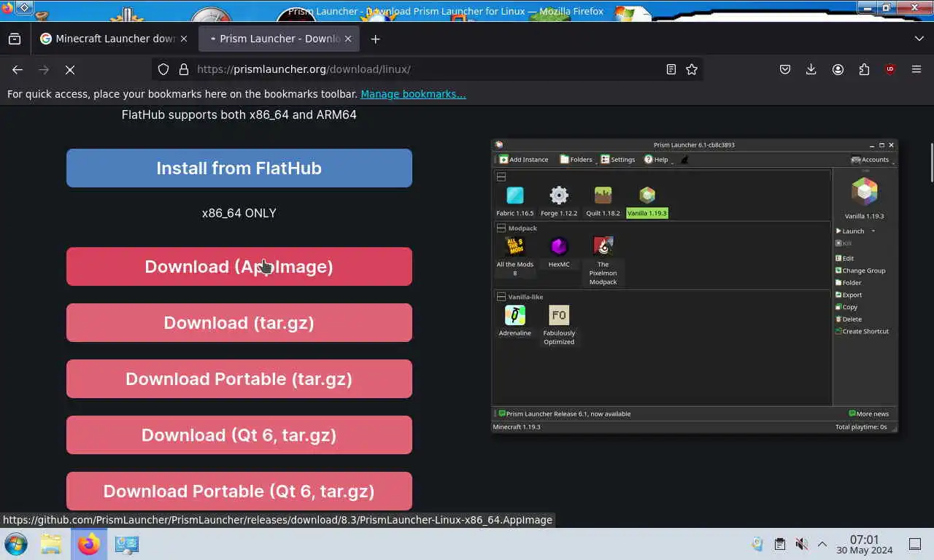Screen dimensions: 934x560
Task: Open the Firefox downloads panel
Action: click(811, 69)
